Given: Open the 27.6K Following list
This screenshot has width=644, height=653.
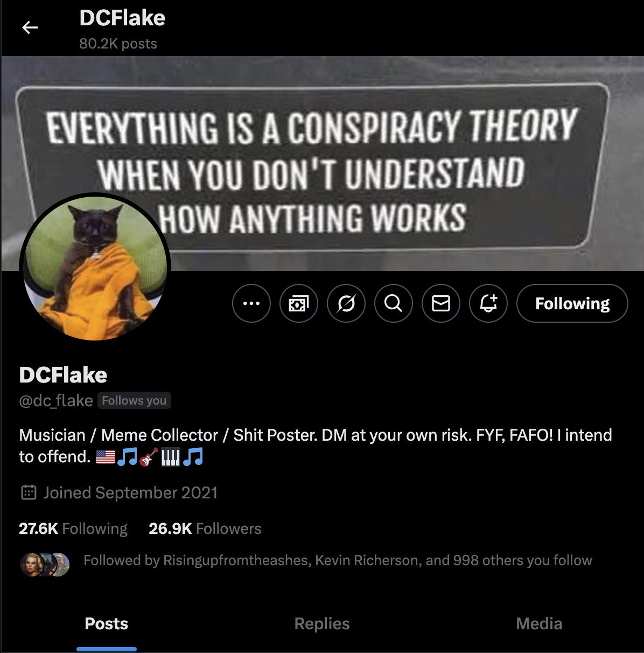Looking at the screenshot, I should (x=73, y=529).
